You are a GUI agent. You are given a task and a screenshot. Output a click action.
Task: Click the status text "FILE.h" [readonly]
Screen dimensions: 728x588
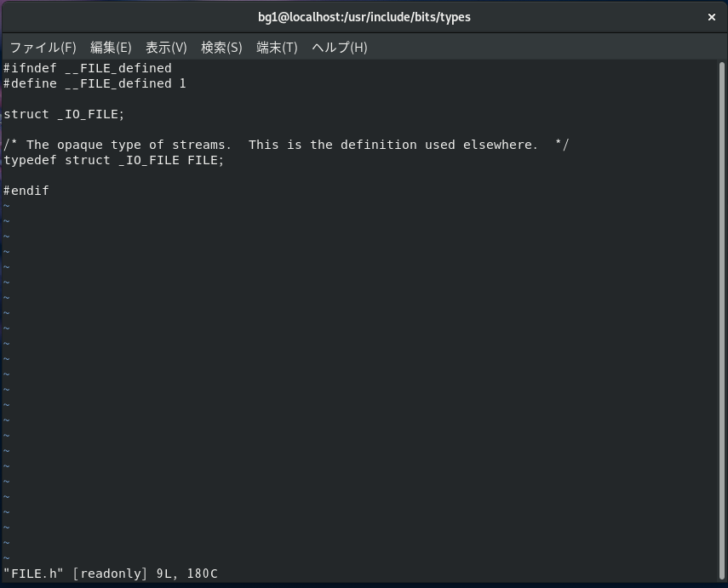point(75,574)
